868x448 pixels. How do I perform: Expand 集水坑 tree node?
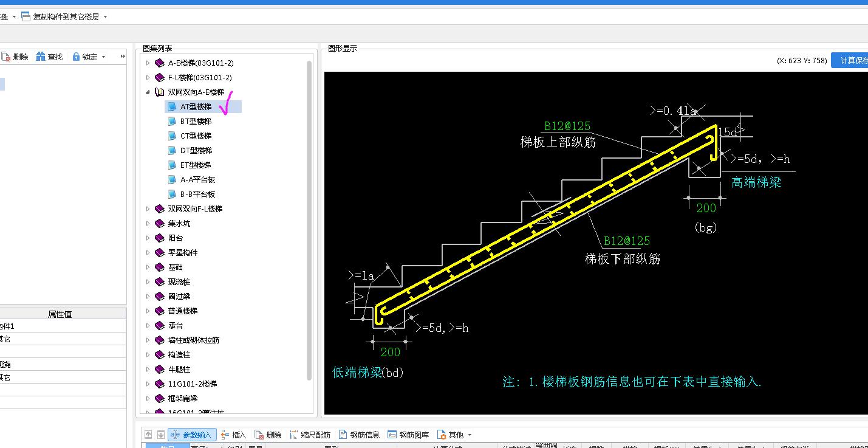(x=148, y=223)
